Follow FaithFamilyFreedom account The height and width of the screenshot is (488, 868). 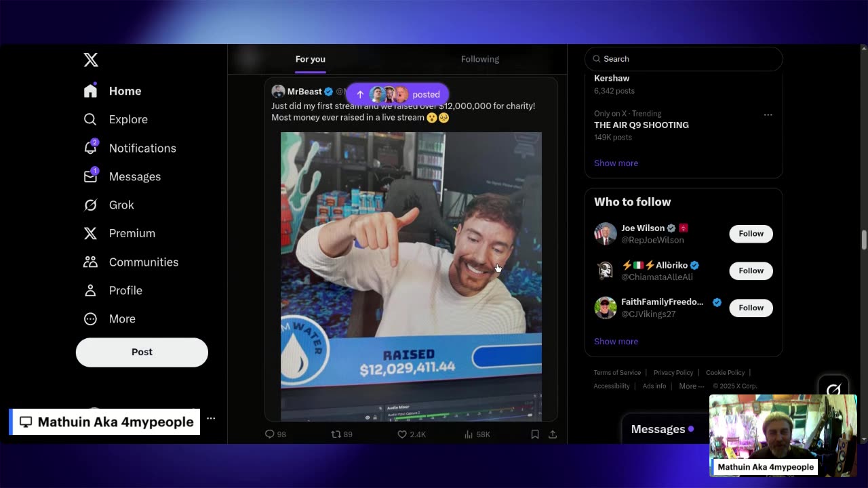click(x=751, y=308)
